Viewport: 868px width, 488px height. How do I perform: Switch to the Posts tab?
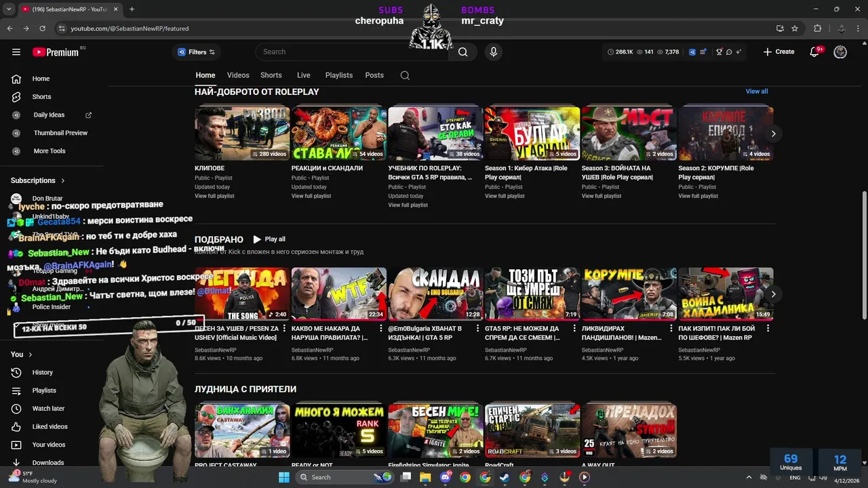(x=374, y=75)
